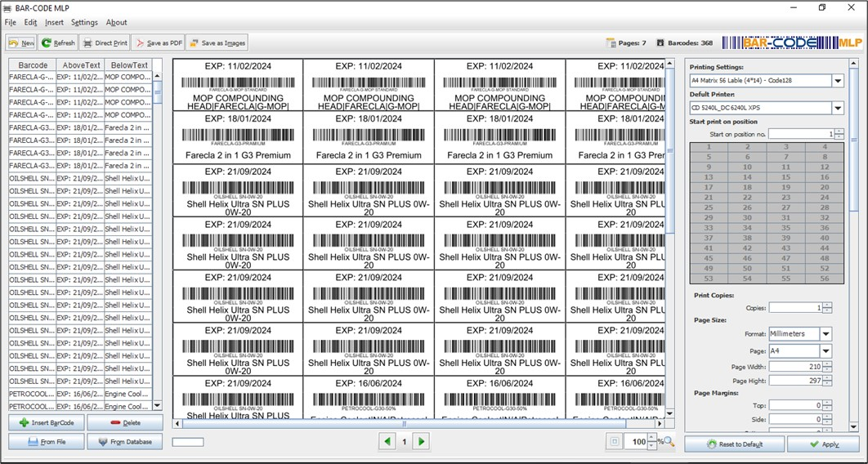Select start position 23 in grid

click(785, 197)
